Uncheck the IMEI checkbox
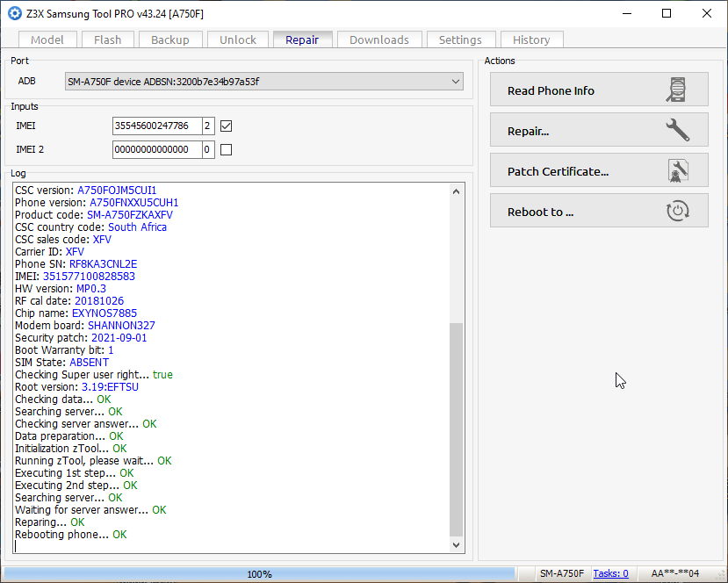728x583 pixels. coord(226,126)
